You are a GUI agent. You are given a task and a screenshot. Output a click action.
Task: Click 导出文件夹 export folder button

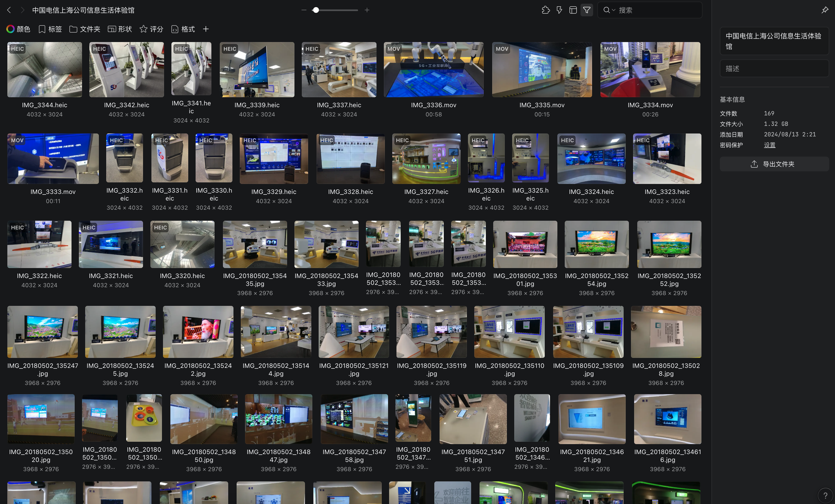(x=774, y=164)
